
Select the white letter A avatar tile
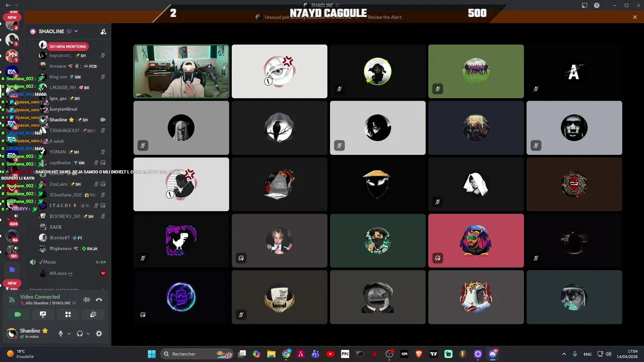coord(574,71)
